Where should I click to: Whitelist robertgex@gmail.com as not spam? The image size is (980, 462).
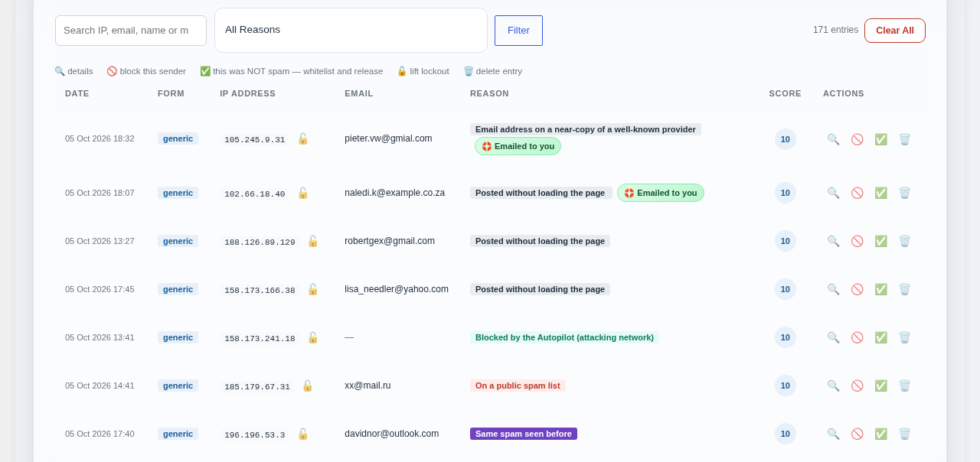[880, 241]
